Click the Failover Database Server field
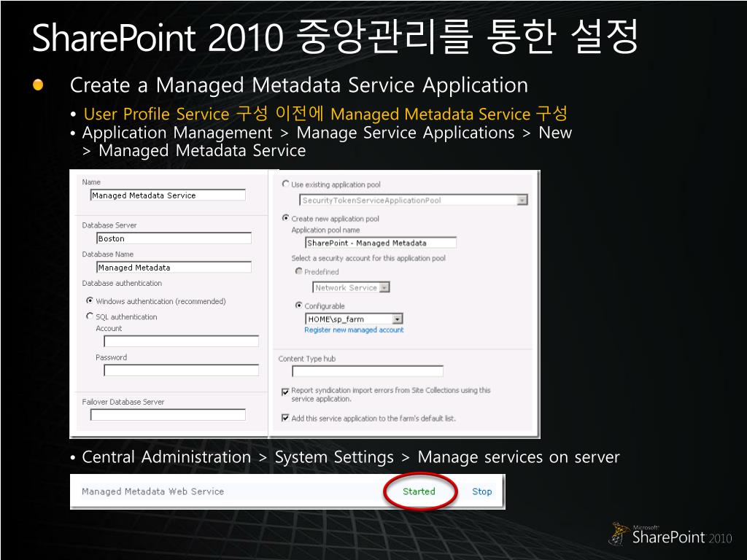747x560 pixels. [168, 415]
